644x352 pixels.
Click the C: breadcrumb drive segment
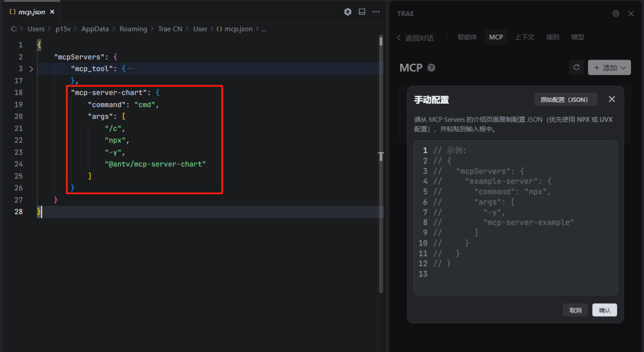click(14, 29)
